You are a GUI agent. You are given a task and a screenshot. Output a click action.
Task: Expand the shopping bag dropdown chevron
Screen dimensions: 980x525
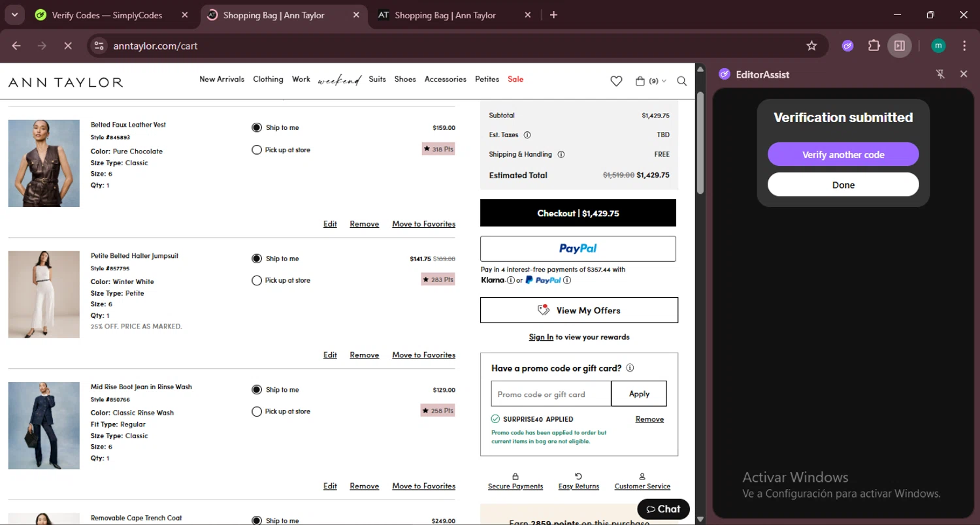(x=664, y=81)
